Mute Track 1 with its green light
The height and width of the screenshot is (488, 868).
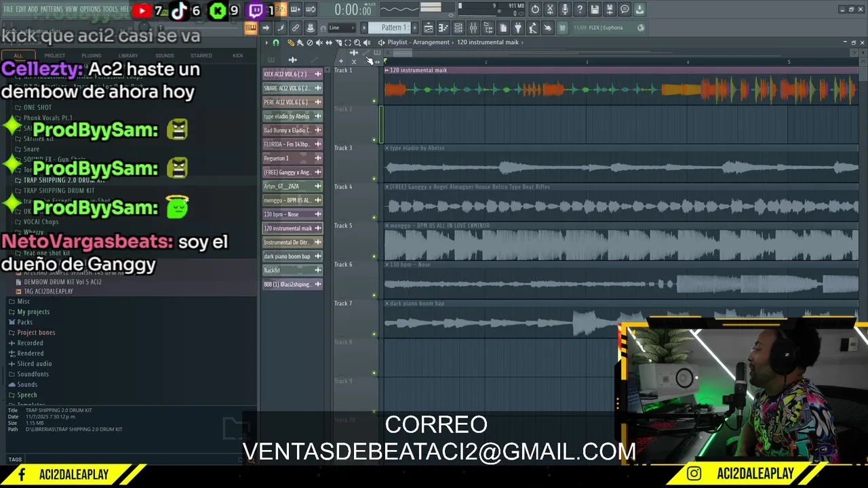(374, 101)
